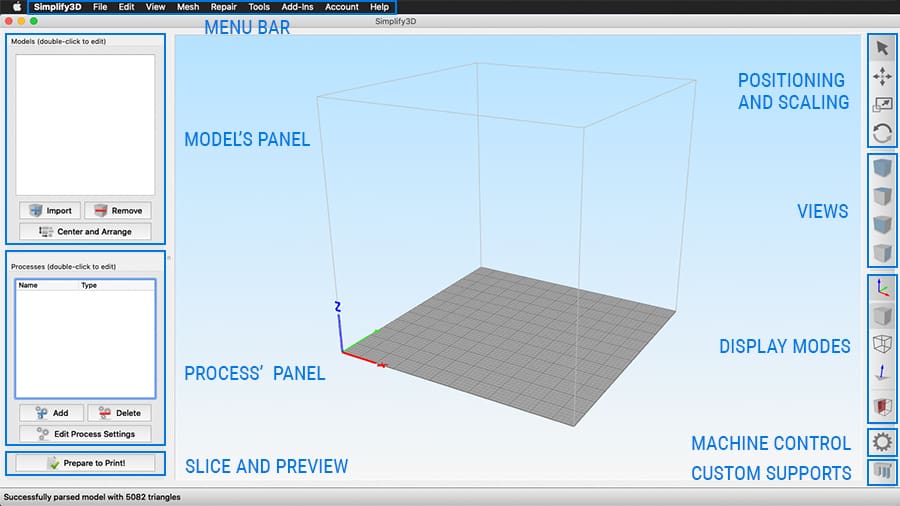Select the scale model tool

tap(882, 104)
